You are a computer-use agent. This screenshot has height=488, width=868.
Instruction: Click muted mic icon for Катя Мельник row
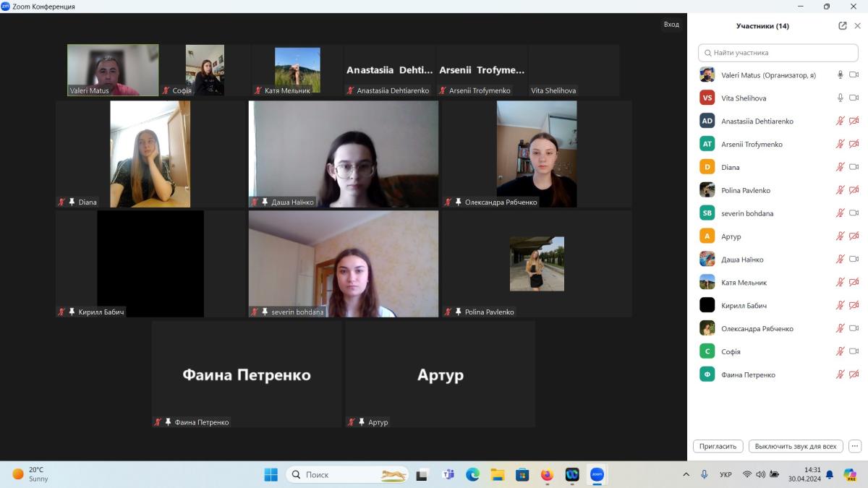[x=840, y=283]
